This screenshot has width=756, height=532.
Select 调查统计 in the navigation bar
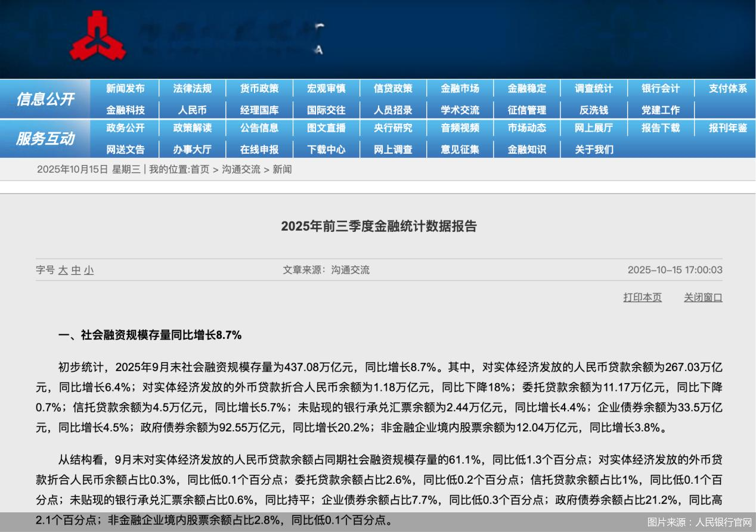(593, 89)
